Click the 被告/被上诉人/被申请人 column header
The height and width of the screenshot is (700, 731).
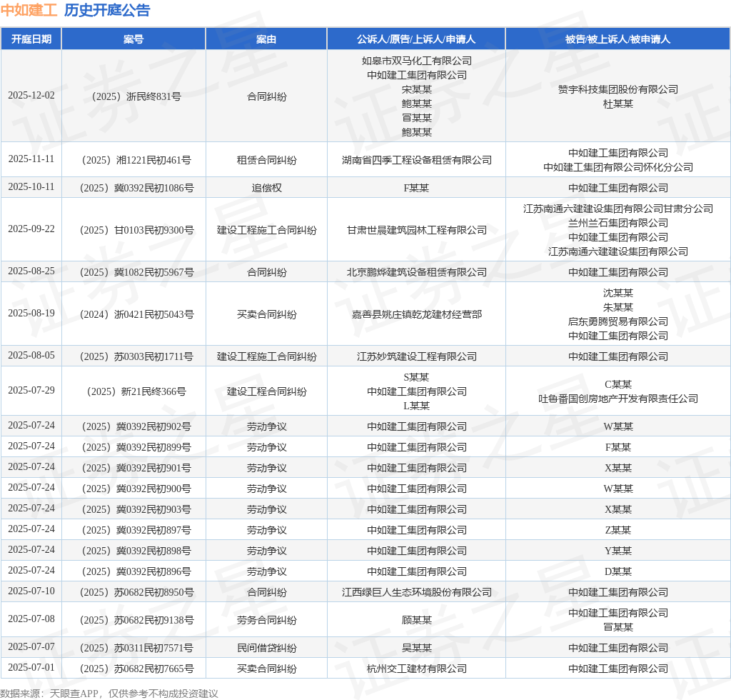coord(617,39)
